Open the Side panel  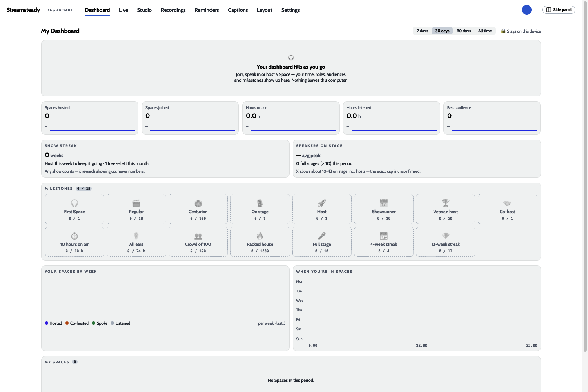coord(559,10)
